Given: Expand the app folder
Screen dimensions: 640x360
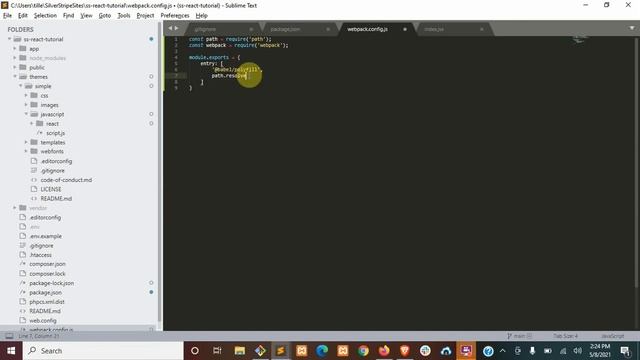Looking at the screenshot, I should click(15, 49).
